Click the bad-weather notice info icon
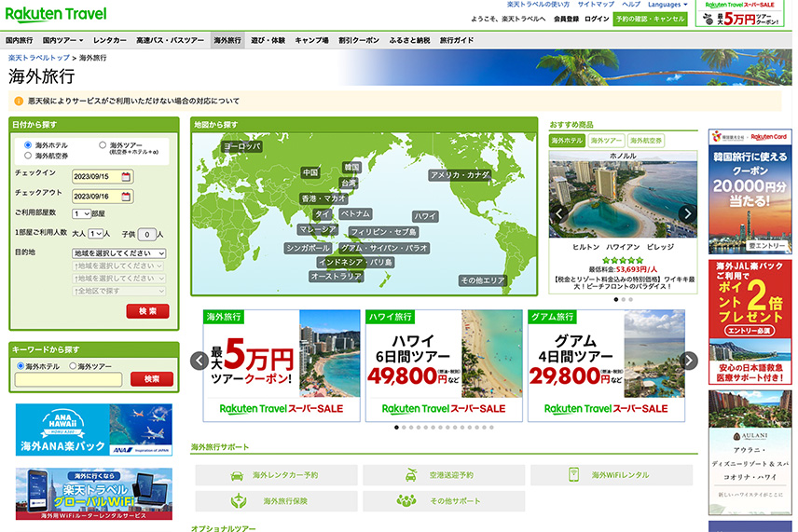798x532 pixels. (19, 102)
